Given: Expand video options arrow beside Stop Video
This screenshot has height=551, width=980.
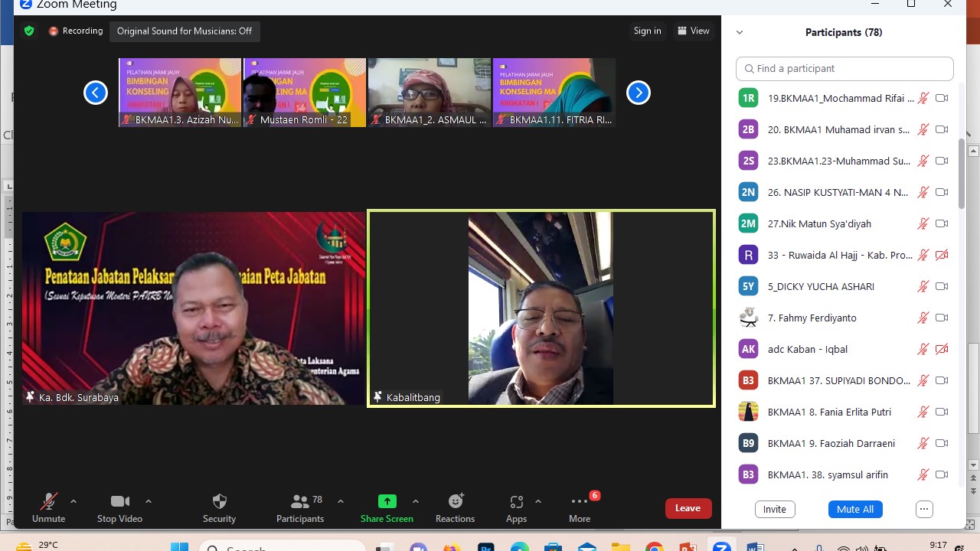Looking at the screenshot, I should tap(149, 501).
